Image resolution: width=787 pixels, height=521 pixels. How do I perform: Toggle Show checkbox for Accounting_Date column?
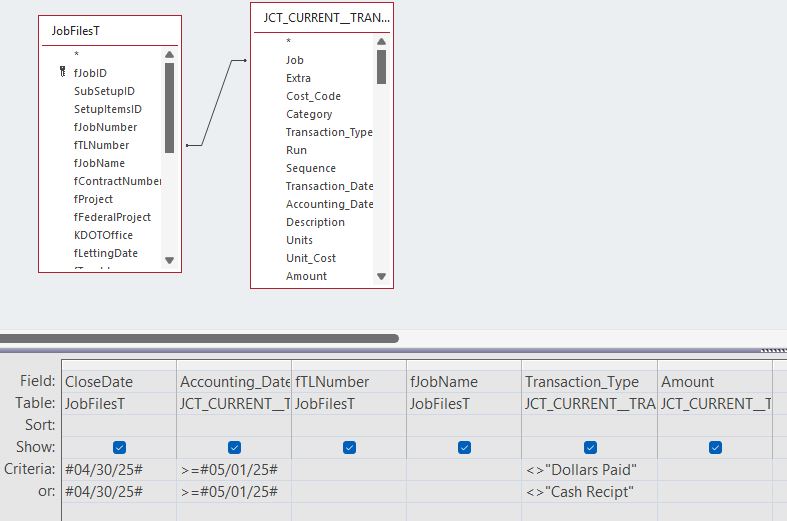[235, 447]
